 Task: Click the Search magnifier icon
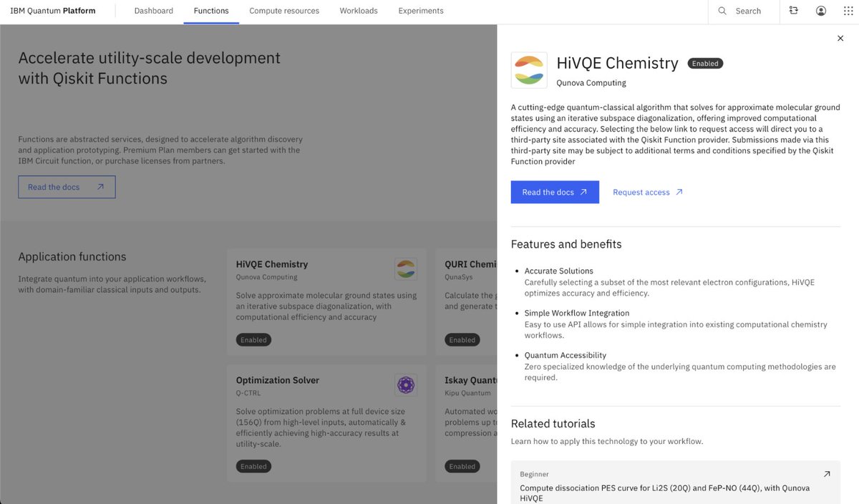(x=722, y=11)
